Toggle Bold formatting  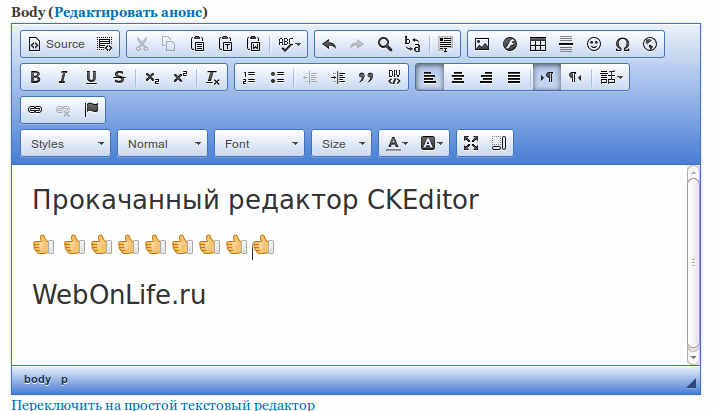(x=35, y=77)
